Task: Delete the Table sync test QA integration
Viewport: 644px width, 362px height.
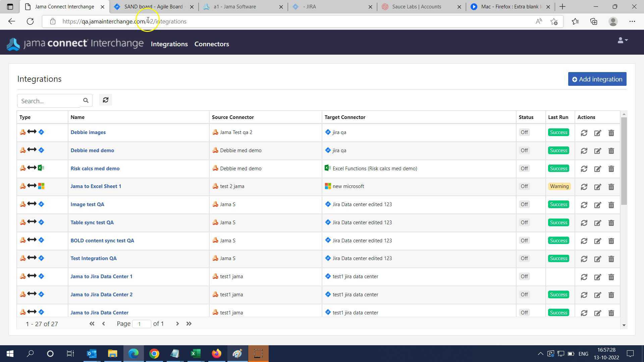Action: coord(611,223)
